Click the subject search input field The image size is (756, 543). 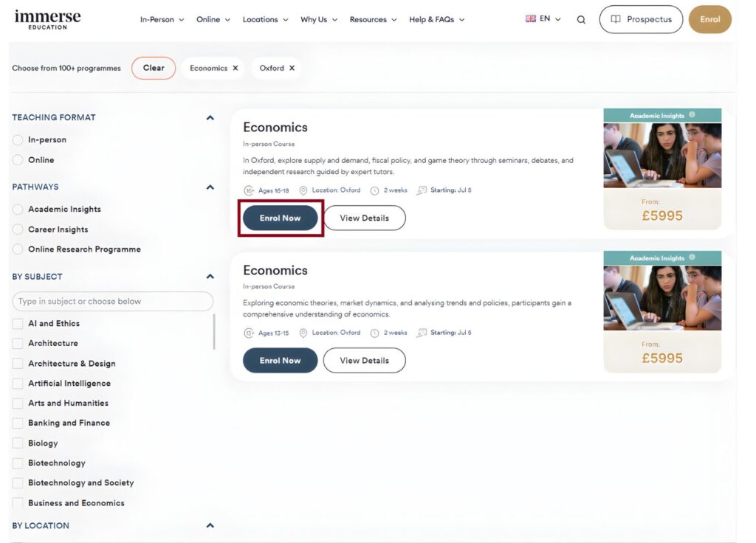tap(112, 302)
